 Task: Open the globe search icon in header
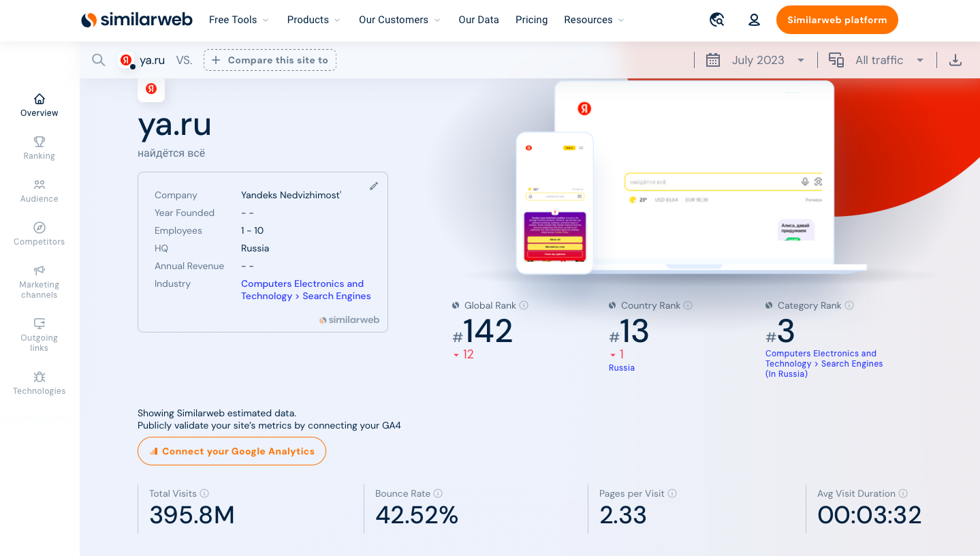(x=716, y=20)
